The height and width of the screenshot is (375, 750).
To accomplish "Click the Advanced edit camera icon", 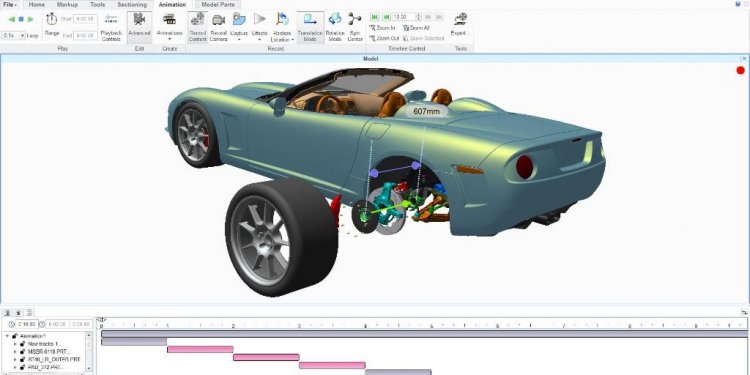I will [x=139, y=20].
